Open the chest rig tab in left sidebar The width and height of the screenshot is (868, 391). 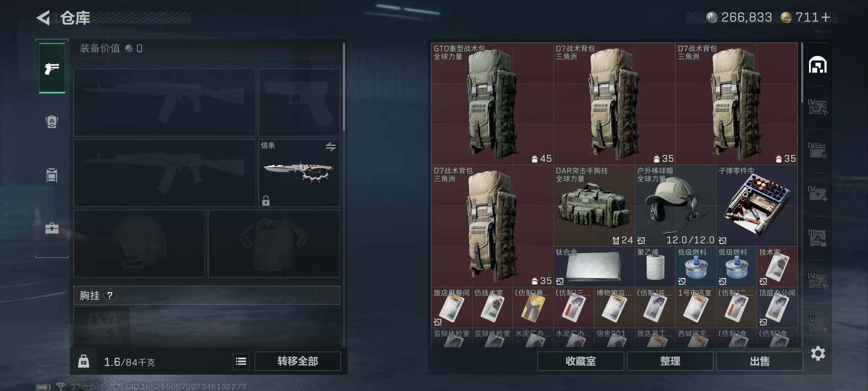click(x=52, y=175)
